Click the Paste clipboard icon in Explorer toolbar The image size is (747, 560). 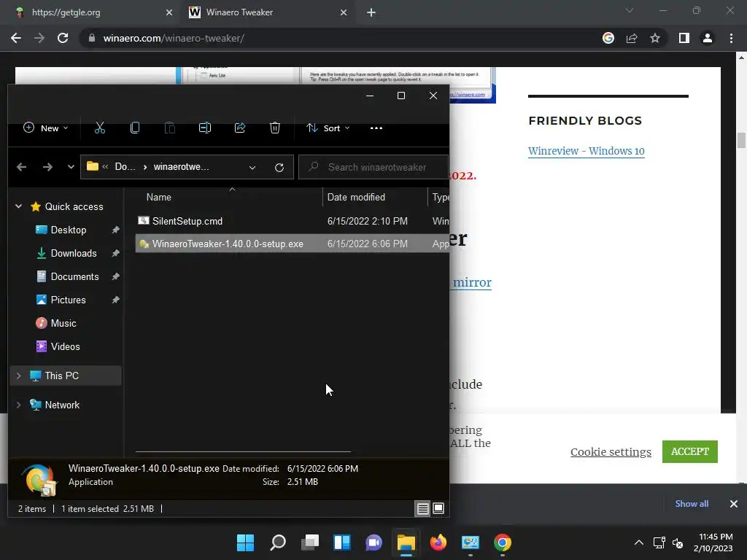pos(169,128)
